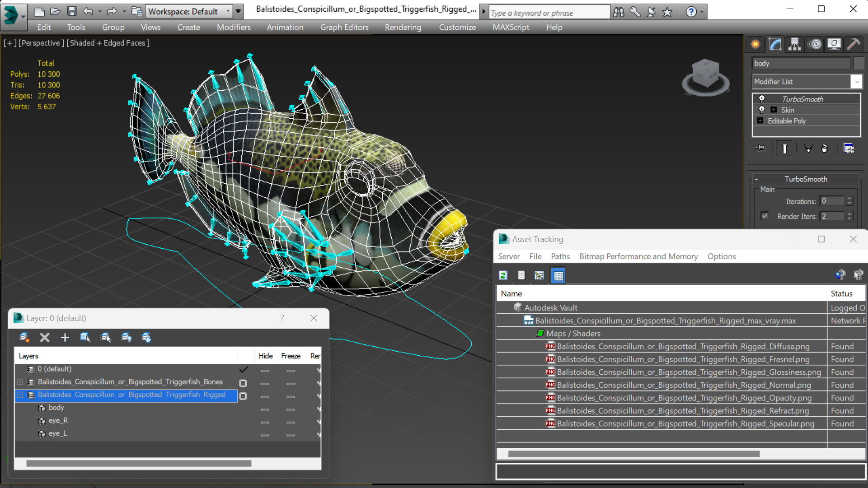
Task: Open the Display command panel tab
Action: coord(834,44)
